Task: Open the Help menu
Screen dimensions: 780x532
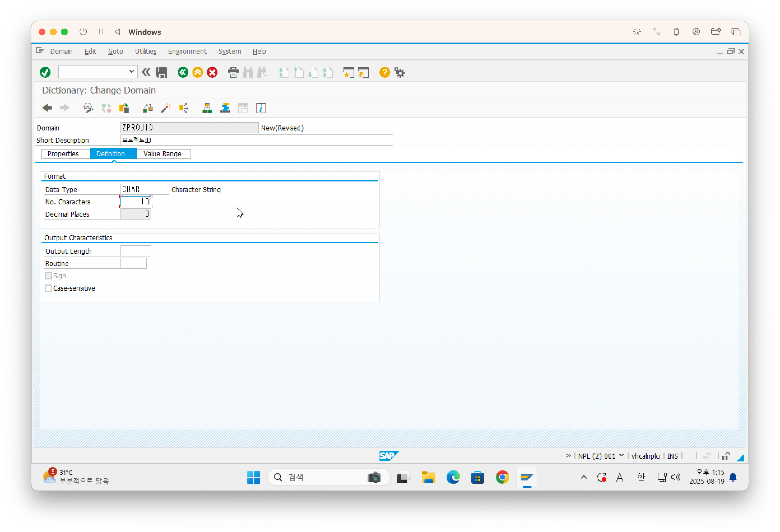Action: pos(259,51)
